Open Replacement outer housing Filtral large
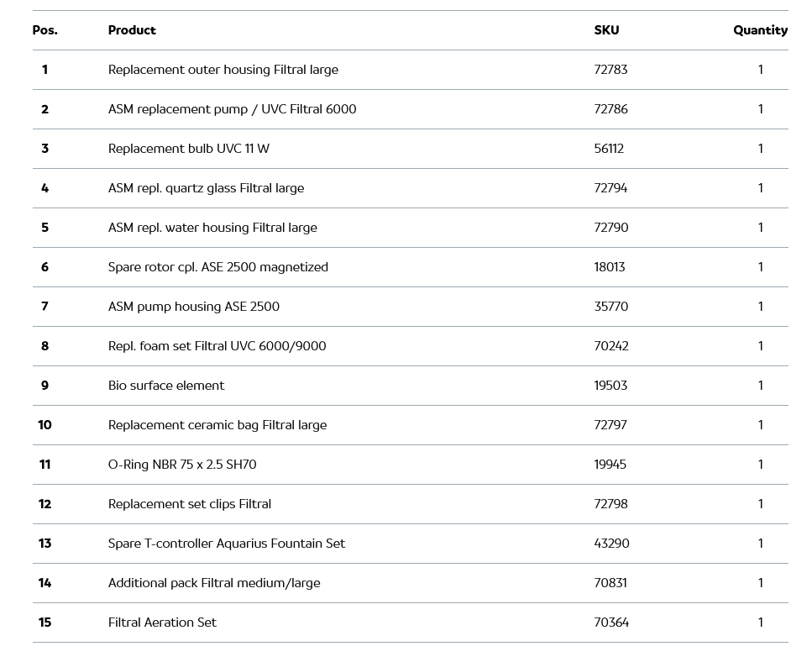This screenshot has height=662, width=812. [223, 70]
